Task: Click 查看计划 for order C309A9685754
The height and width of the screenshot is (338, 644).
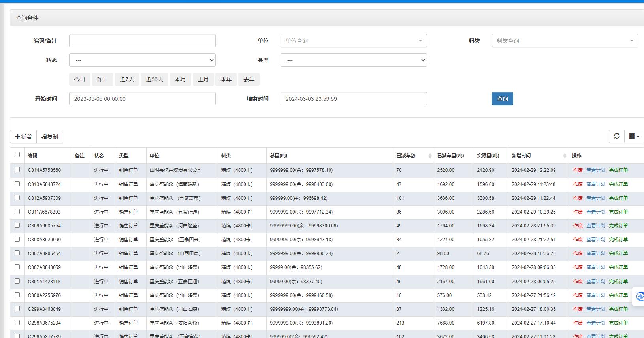Action: pos(595,226)
